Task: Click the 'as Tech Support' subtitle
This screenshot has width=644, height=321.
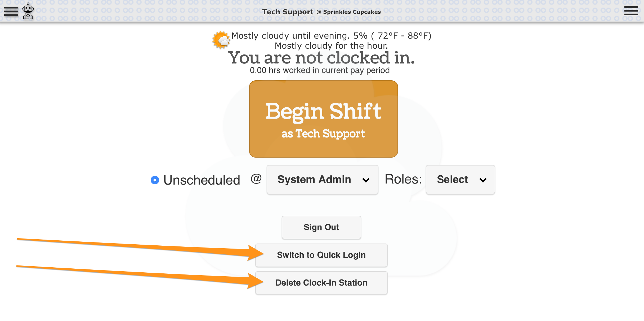Action: coord(323,134)
